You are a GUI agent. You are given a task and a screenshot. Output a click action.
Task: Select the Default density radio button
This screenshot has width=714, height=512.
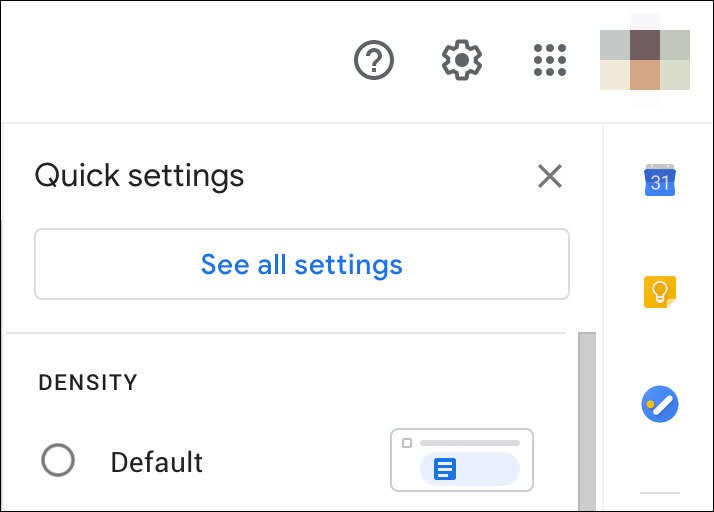[58, 461]
